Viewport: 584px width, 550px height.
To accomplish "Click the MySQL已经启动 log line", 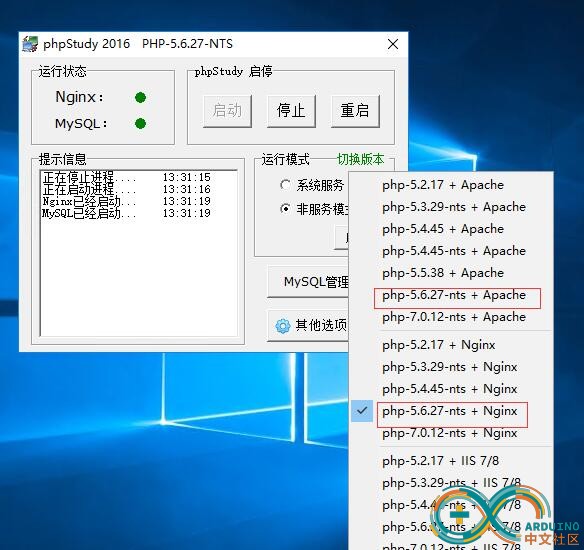I will tap(127, 213).
